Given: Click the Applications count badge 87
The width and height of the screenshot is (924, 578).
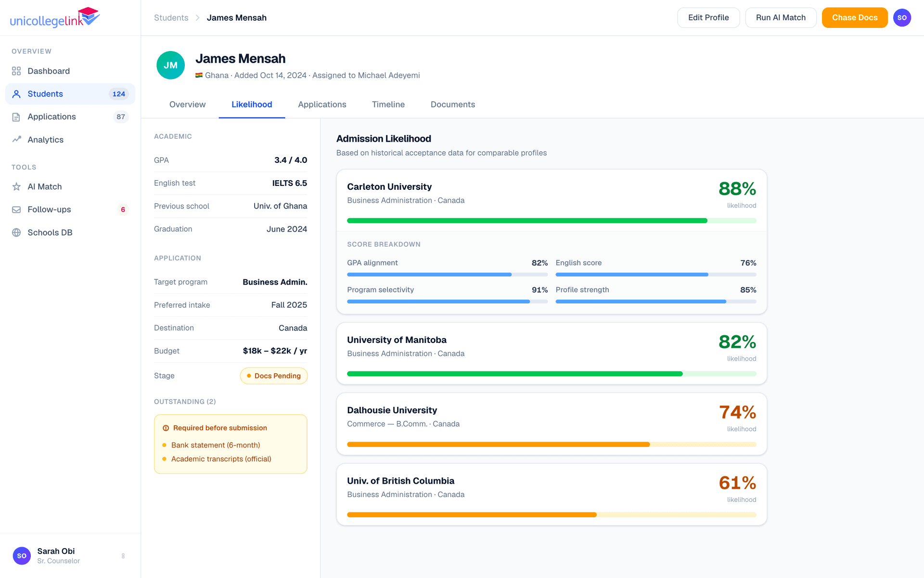Looking at the screenshot, I should [121, 117].
